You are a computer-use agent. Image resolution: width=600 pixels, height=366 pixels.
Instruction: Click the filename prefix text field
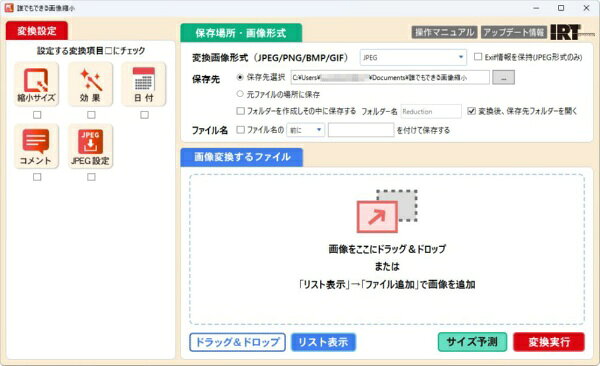click(361, 130)
